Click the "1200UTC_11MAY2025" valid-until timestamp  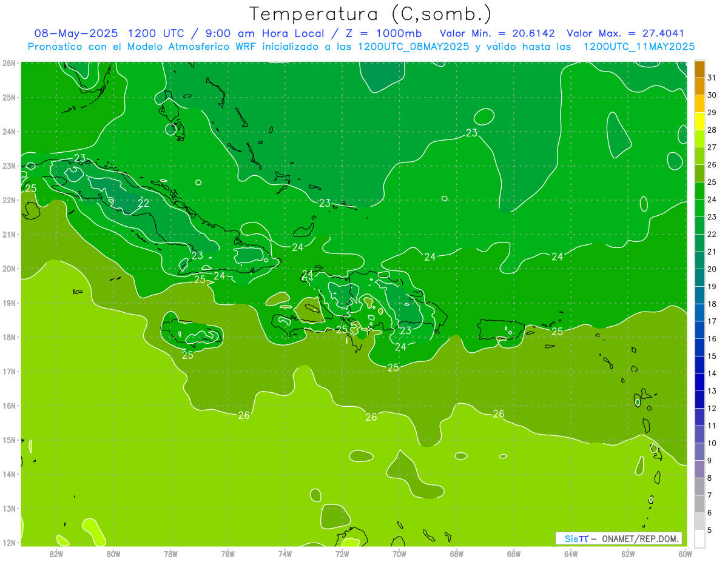639,47
